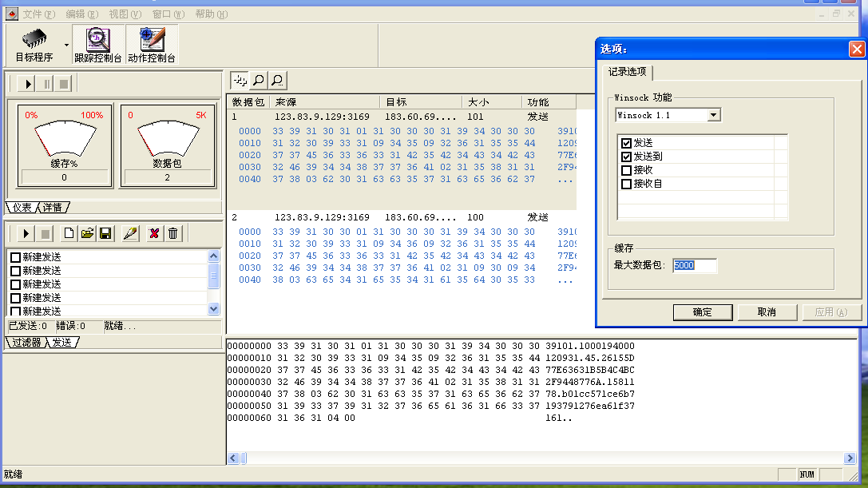Select the 记录选项 dialog tab
868x488 pixels.
pos(627,71)
